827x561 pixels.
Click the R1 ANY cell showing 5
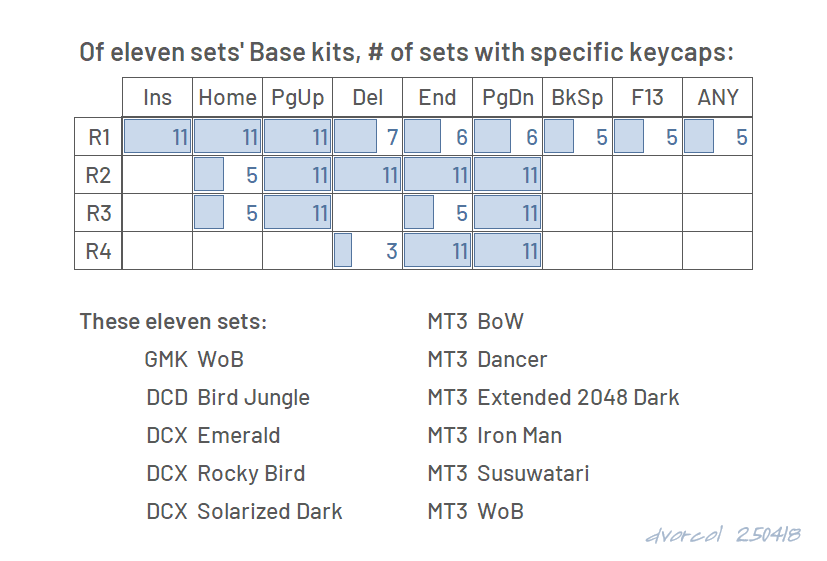pyautogui.click(x=717, y=137)
